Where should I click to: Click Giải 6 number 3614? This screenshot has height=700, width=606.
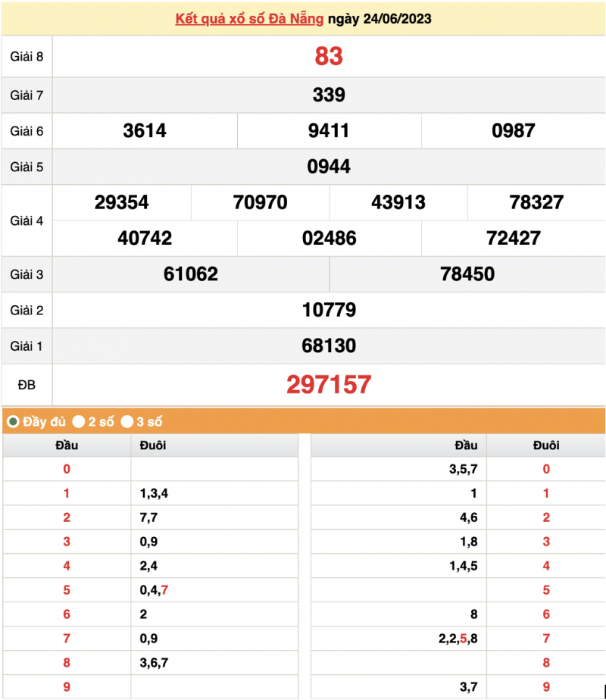pos(145,130)
